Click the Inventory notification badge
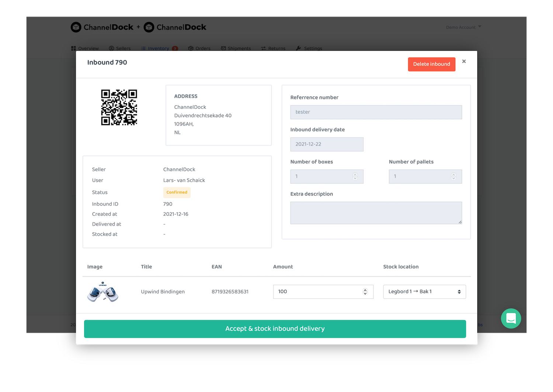Screen dimensions: 553x392 click(x=175, y=48)
